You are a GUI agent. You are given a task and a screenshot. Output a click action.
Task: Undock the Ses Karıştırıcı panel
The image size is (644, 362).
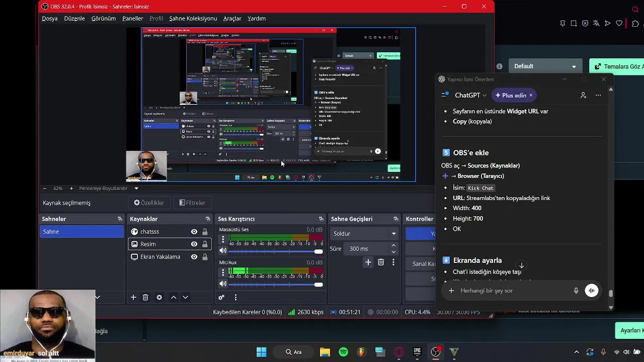pos(321,219)
